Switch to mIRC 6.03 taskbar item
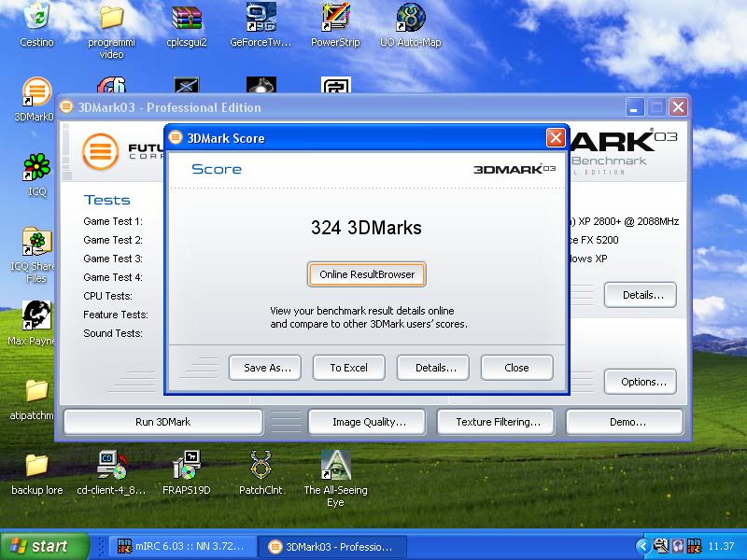The width and height of the screenshot is (747, 560). pos(183,546)
